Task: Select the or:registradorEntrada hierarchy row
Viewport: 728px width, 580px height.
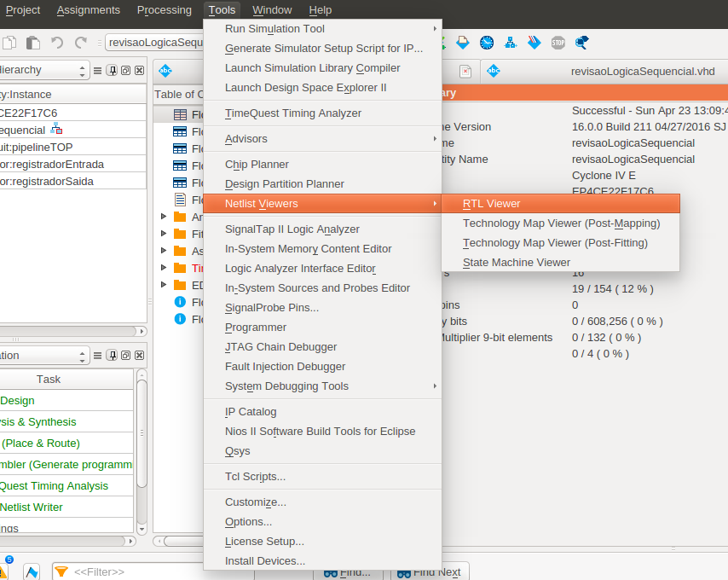Action: point(73,165)
